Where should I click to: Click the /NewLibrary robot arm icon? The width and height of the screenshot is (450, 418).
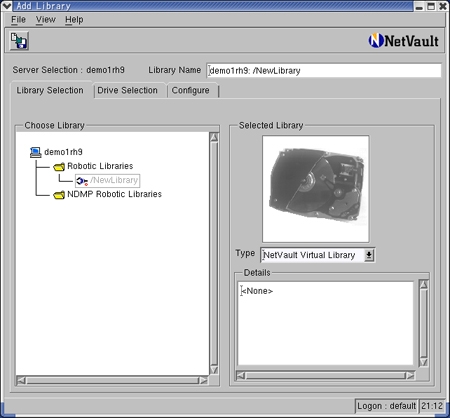pyautogui.click(x=82, y=181)
